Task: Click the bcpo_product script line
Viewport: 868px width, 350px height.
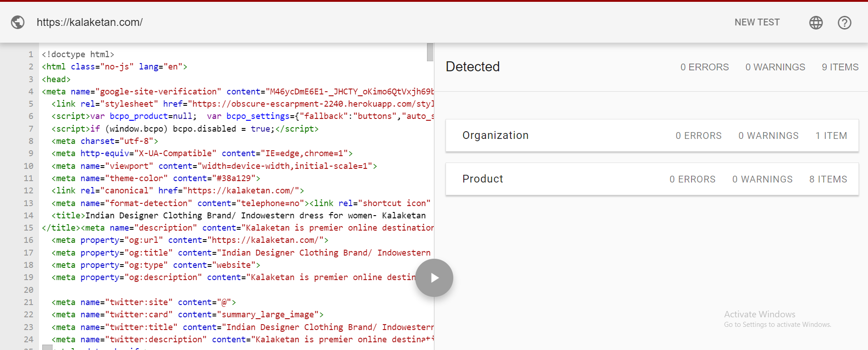Action: (243, 116)
